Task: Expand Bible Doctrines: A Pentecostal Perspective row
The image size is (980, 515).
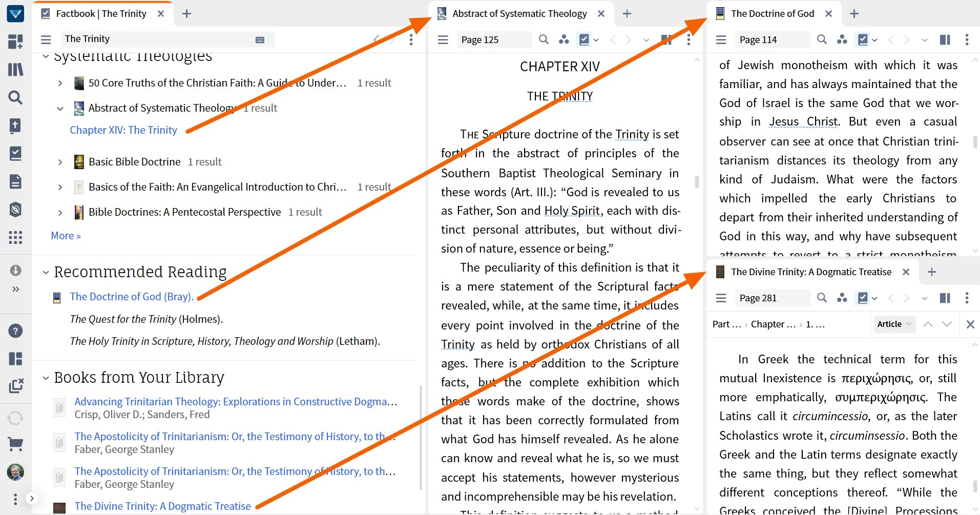Action: point(60,212)
